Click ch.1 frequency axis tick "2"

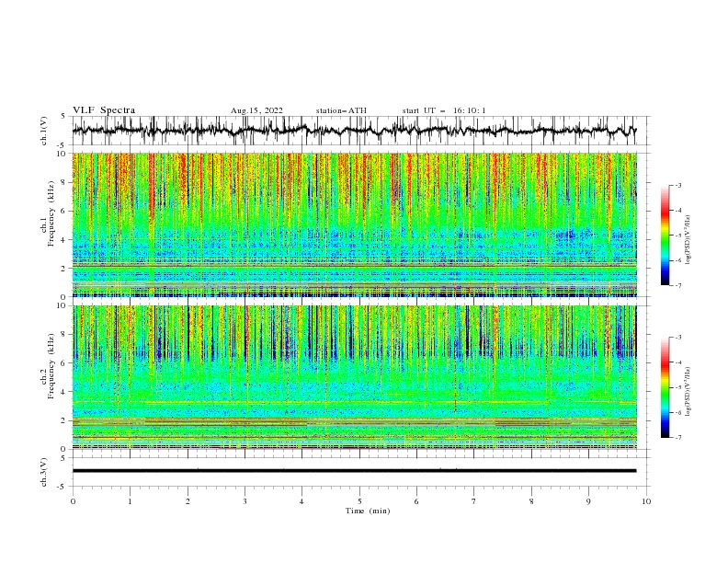pos(64,268)
